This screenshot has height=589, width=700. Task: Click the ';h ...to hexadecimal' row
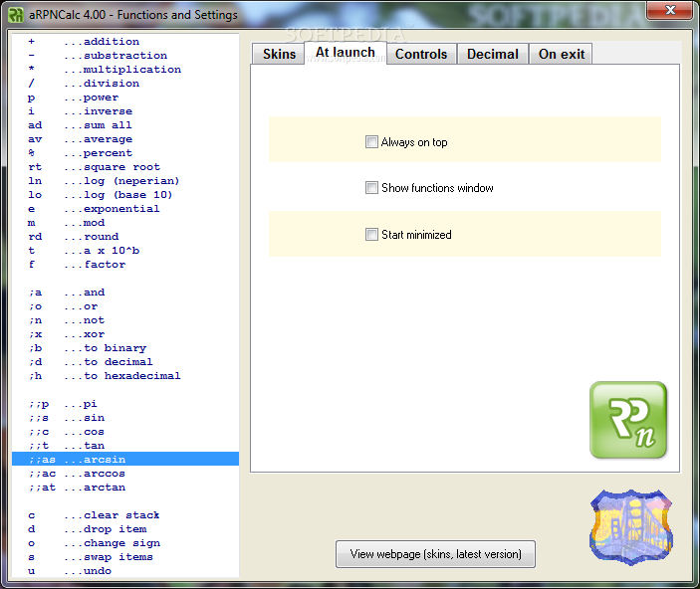click(x=125, y=376)
